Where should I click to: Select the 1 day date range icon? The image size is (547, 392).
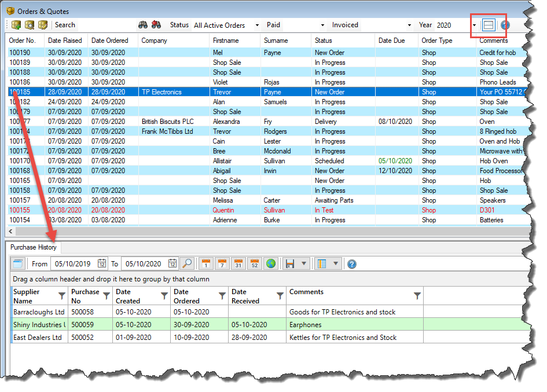205,264
